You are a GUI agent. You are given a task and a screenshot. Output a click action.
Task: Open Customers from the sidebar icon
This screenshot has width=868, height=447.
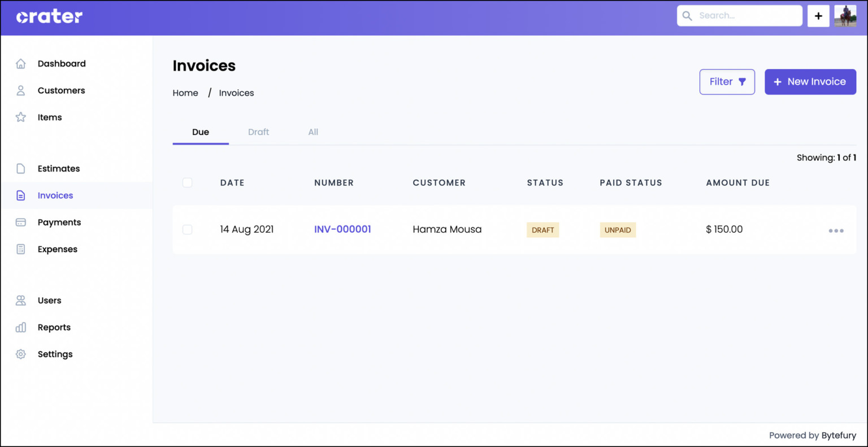20,90
